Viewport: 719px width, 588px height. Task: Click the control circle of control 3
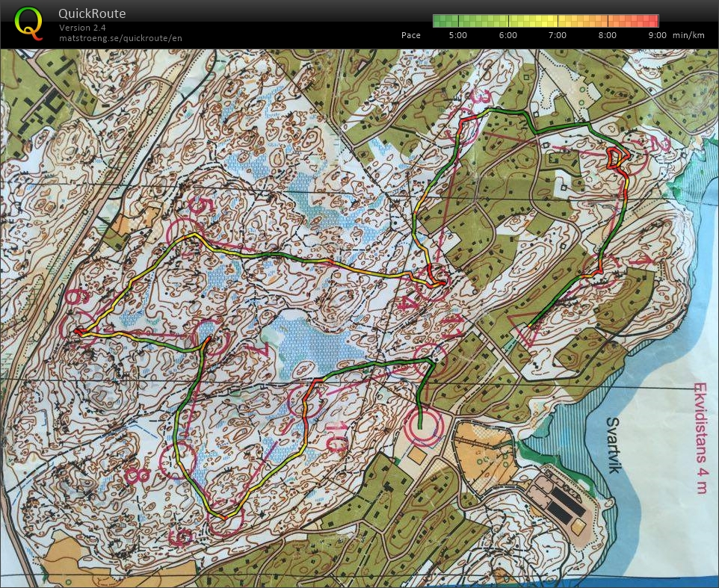point(462,125)
